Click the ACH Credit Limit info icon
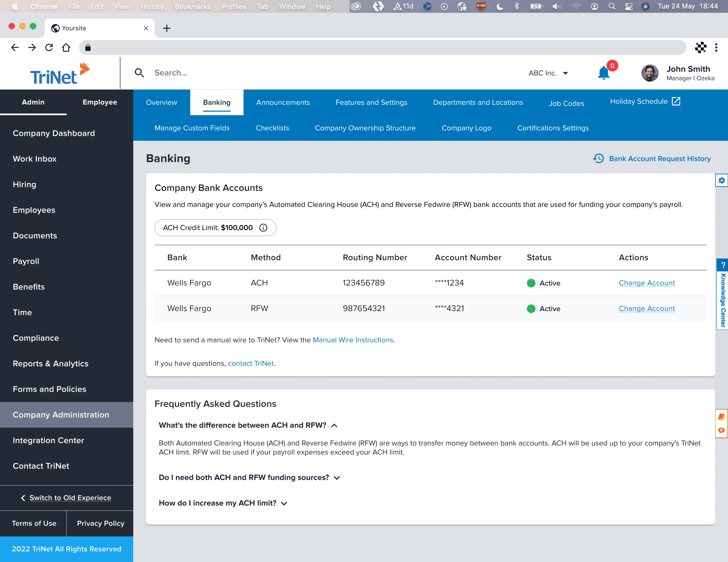This screenshot has height=562, width=728. [x=263, y=228]
